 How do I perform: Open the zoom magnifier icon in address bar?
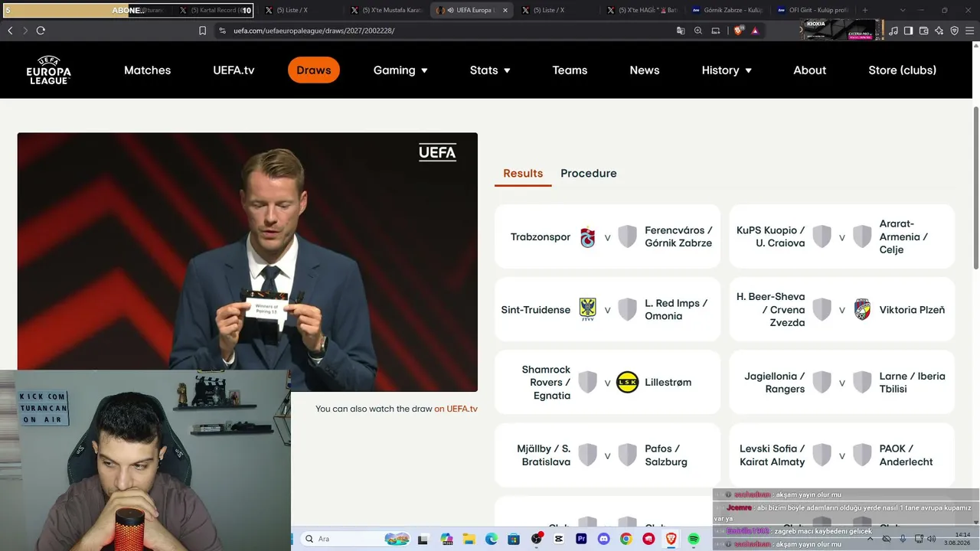pos(698,31)
